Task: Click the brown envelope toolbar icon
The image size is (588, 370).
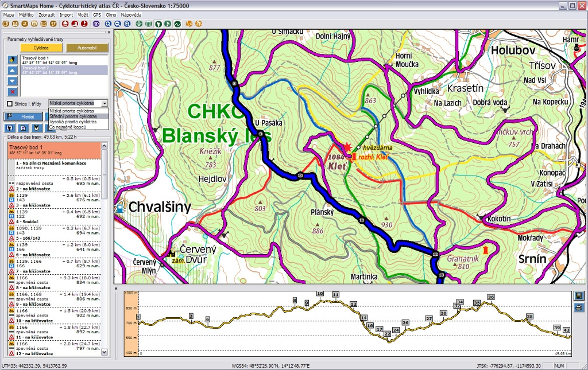Action: 44,24
